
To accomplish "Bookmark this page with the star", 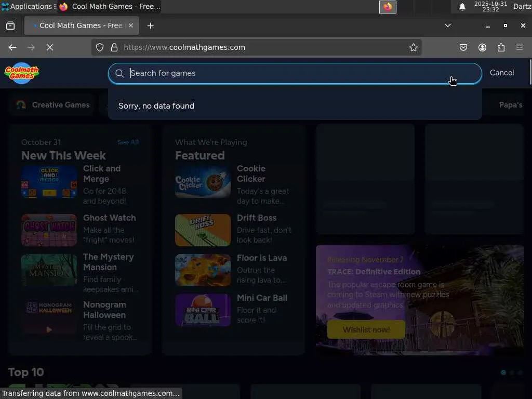I will coord(413,47).
